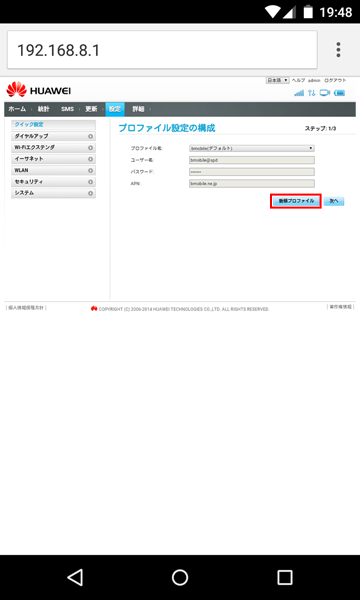Open the プロファイル名 bmobile dropdown
This screenshot has height=600, width=360.
pyautogui.click(x=252, y=148)
